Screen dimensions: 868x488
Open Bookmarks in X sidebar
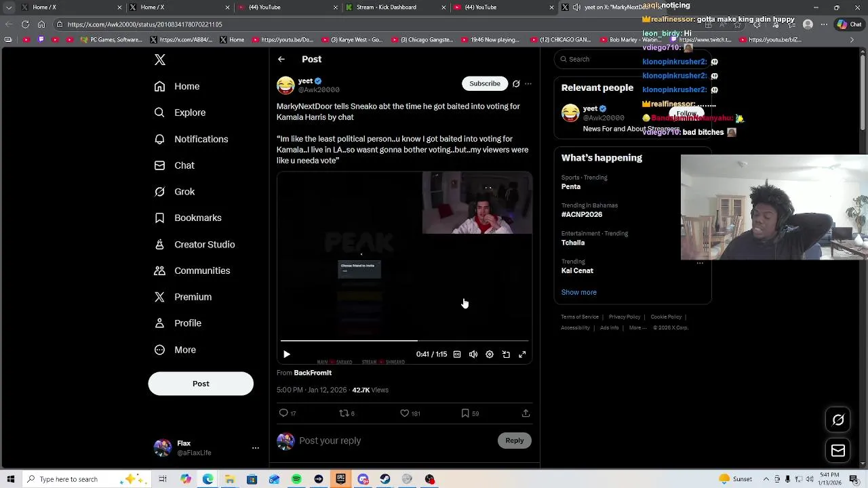(188, 218)
